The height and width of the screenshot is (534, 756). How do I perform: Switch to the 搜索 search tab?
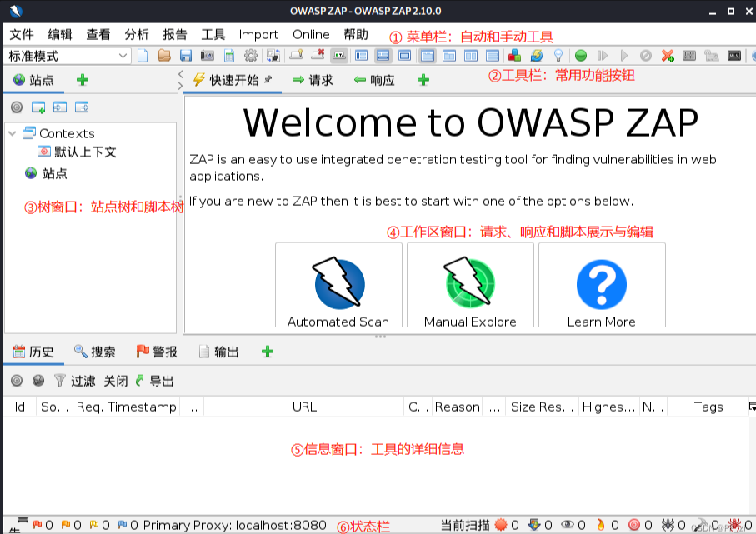(94, 352)
